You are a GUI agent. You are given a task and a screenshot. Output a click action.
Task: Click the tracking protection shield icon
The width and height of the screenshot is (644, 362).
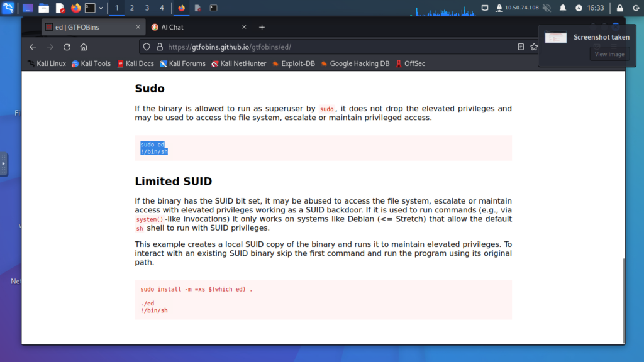pos(147,47)
